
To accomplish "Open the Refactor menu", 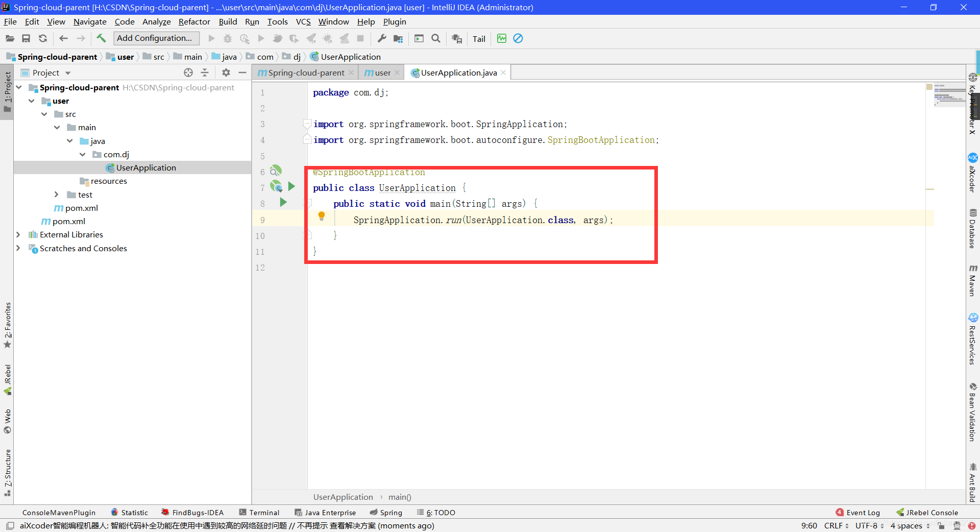I will coord(194,21).
